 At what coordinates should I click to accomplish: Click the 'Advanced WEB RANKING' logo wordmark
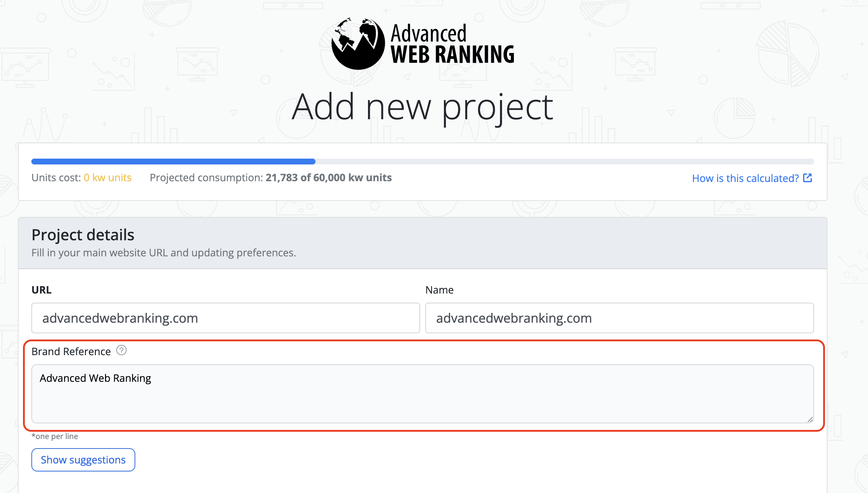coord(452,44)
